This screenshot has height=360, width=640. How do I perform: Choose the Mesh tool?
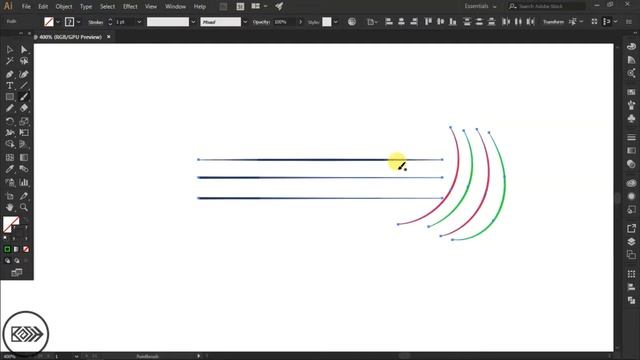[10, 158]
